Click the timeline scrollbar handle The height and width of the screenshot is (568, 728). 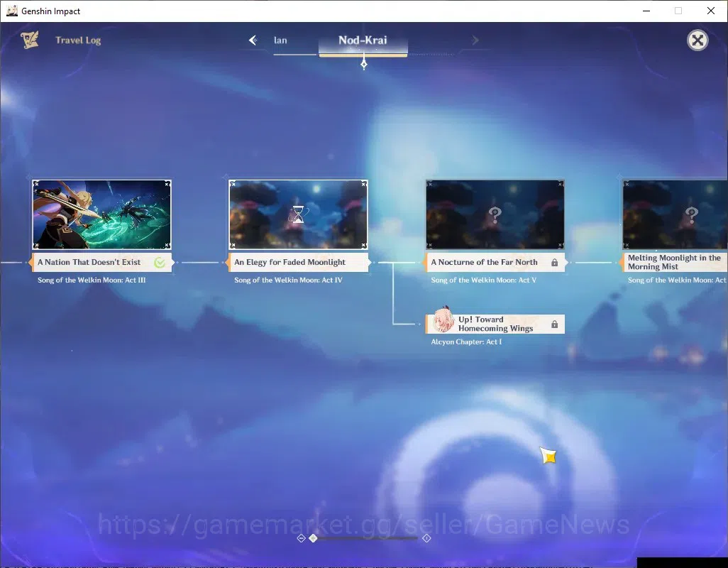(313, 538)
